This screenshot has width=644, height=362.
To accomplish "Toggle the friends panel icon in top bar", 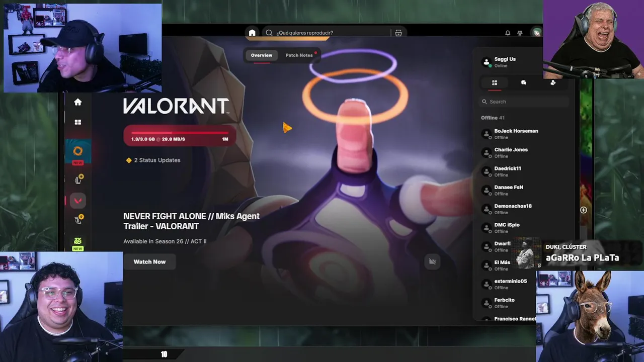I will (520, 33).
